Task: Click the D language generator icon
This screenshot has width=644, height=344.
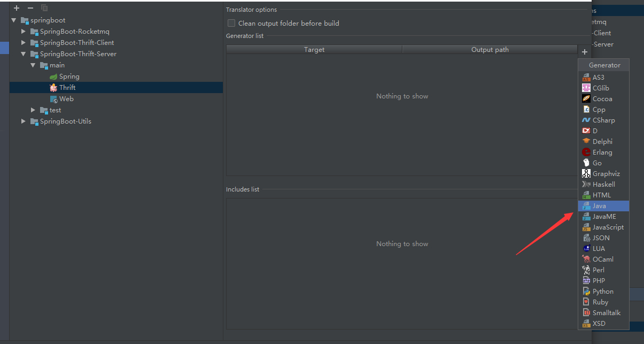Action: coord(586,131)
